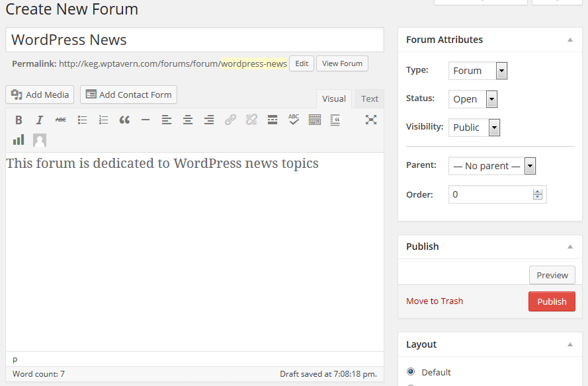Switch to the Visual editor tab

333,99
